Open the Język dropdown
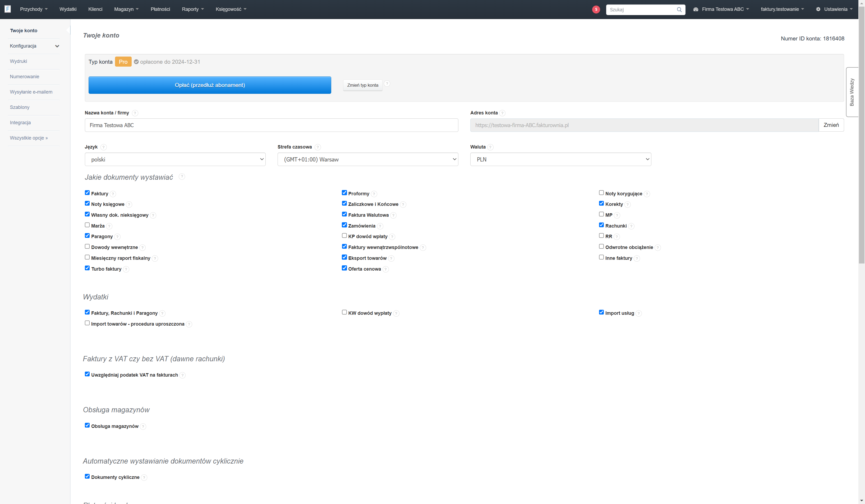Image resolution: width=865 pixels, height=504 pixels. tap(175, 159)
